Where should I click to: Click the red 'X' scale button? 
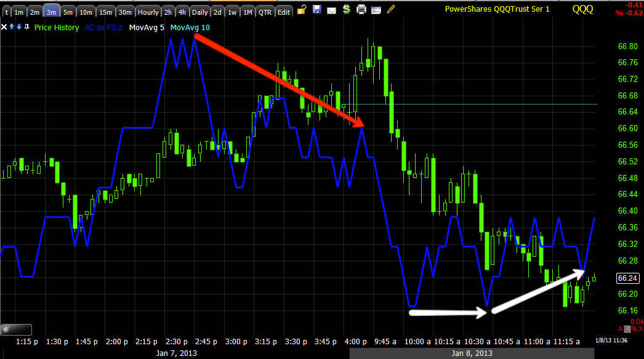pos(640,329)
